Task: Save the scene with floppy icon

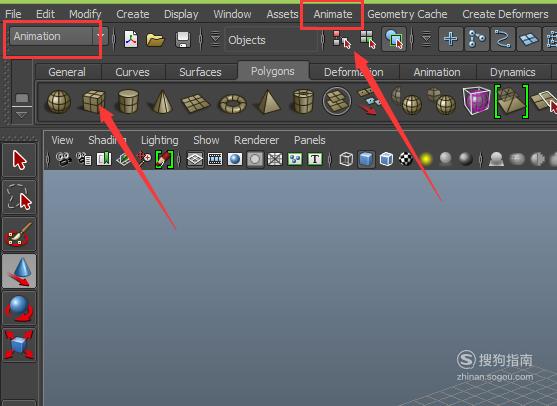Action: coord(183,40)
